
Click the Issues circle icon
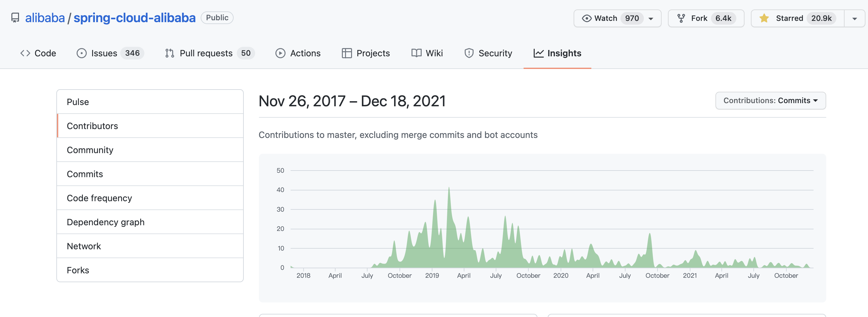coord(82,53)
